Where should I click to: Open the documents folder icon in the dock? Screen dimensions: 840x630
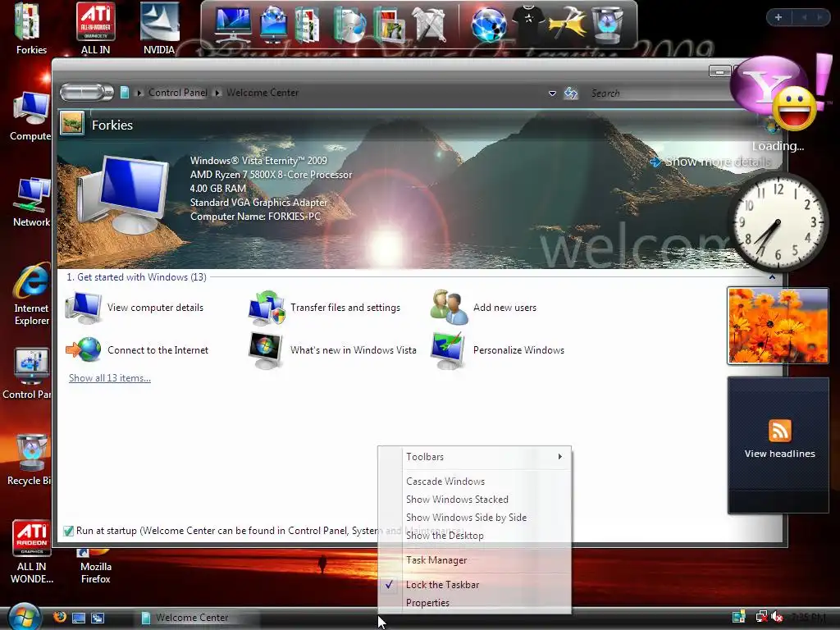click(x=307, y=24)
